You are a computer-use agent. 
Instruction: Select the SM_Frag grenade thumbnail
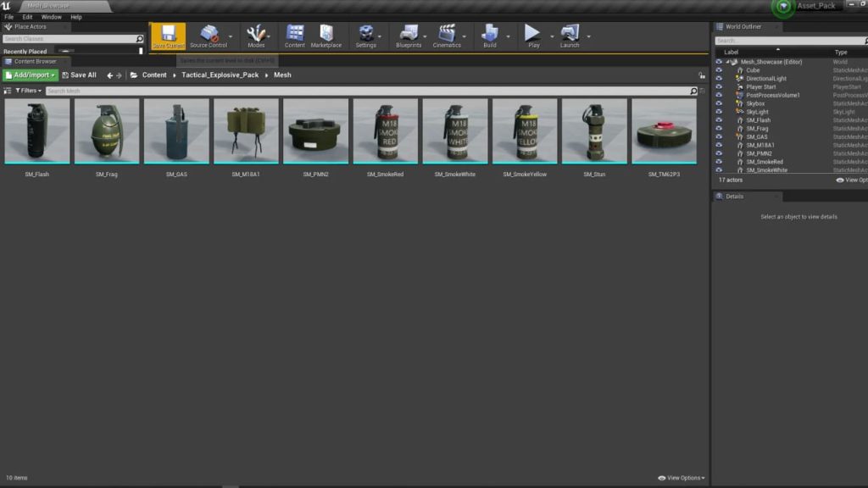coord(107,131)
